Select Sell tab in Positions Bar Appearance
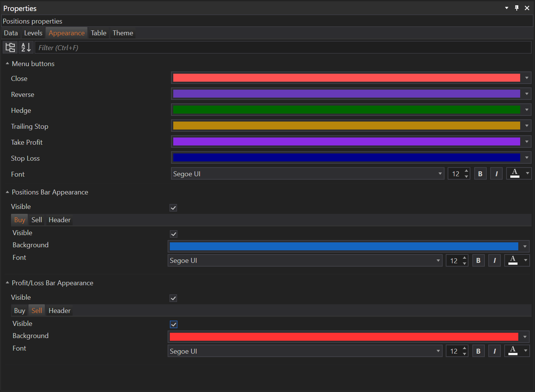Viewport: 535px width, 392px height. pos(37,220)
